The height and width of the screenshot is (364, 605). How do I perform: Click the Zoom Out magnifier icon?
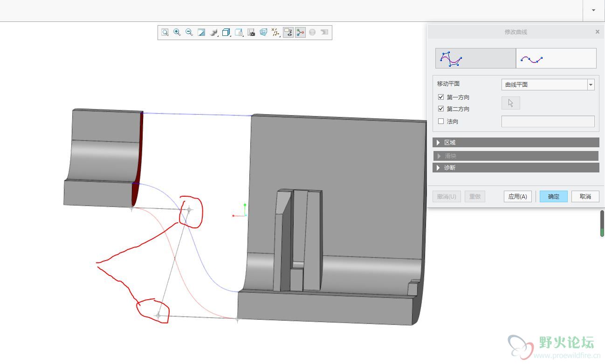(189, 32)
